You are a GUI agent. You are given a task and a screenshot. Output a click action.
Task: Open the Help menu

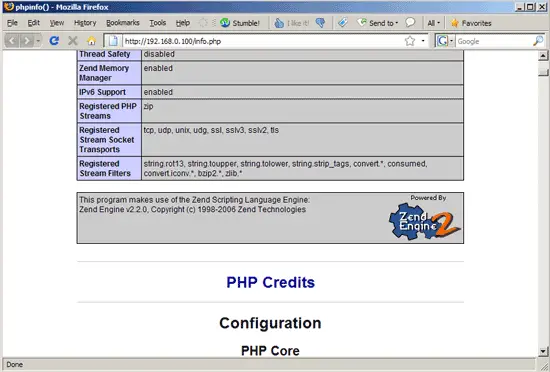point(183,23)
